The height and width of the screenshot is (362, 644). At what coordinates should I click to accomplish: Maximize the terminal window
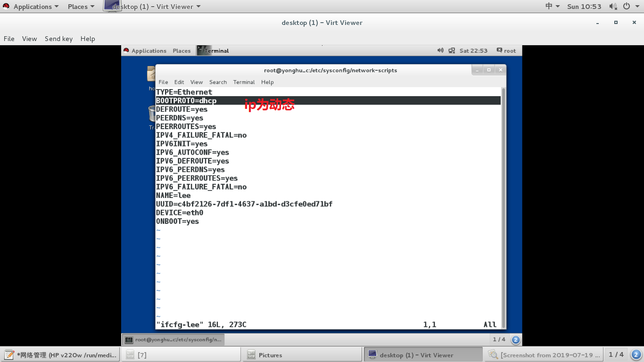[x=489, y=70]
